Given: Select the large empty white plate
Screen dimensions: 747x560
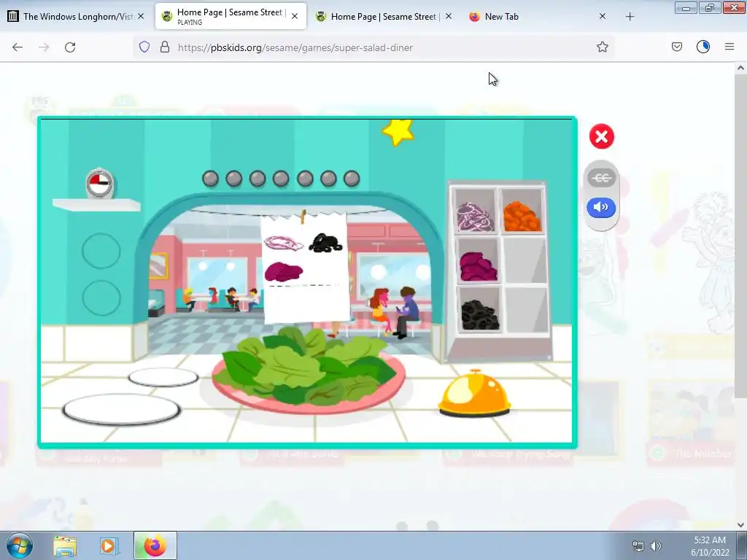Looking at the screenshot, I should pos(122,410).
